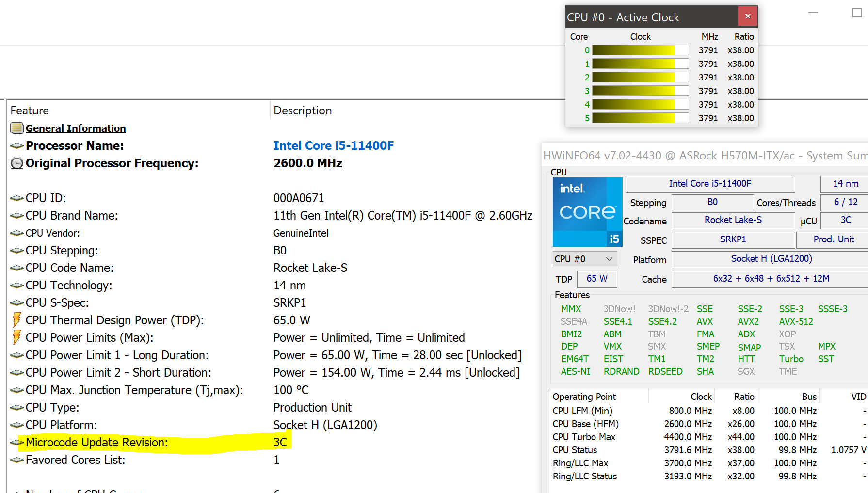This screenshot has width=868, height=493.
Task: Click the B0 stepping field in System Summary
Action: click(712, 202)
